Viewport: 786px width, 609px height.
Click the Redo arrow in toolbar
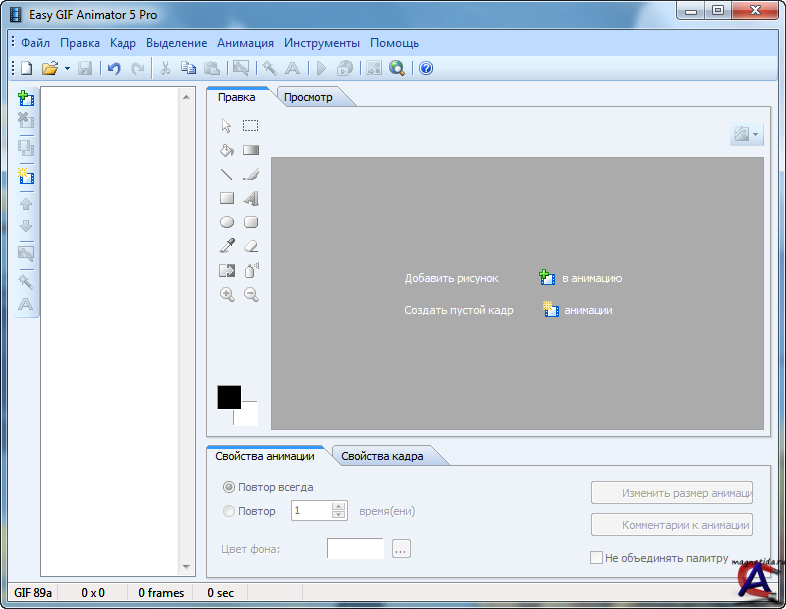(x=137, y=68)
